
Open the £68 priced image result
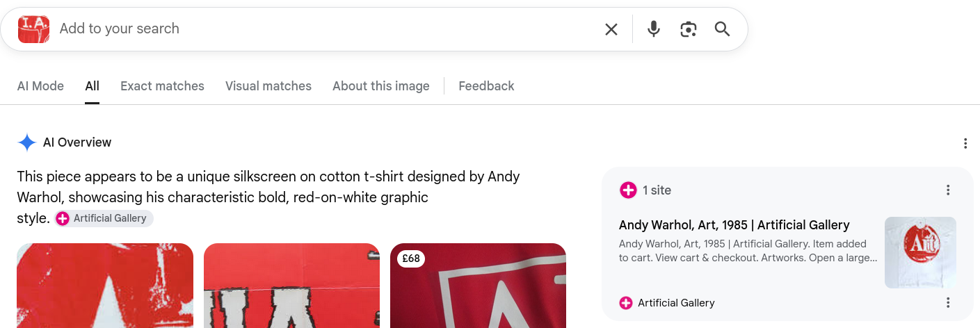click(x=478, y=286)
